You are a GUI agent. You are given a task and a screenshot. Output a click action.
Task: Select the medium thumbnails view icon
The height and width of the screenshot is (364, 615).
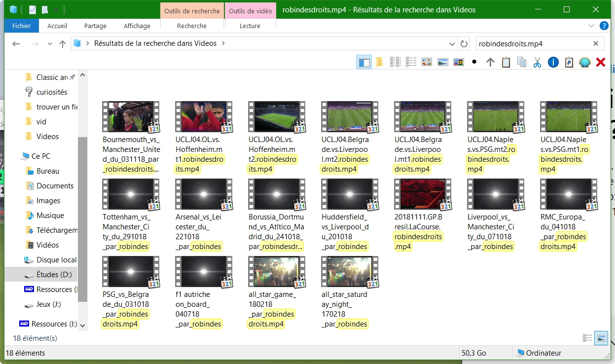tap(427, 62)
